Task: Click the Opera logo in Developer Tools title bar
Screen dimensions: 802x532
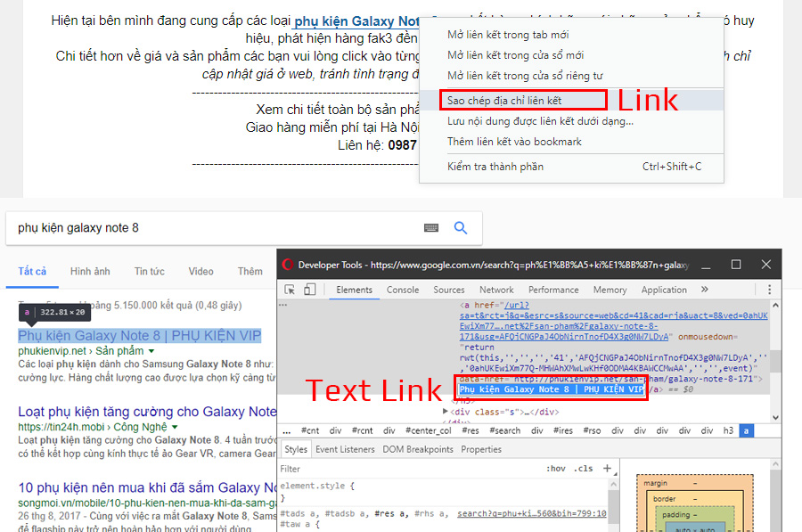Action: point(288,265)
